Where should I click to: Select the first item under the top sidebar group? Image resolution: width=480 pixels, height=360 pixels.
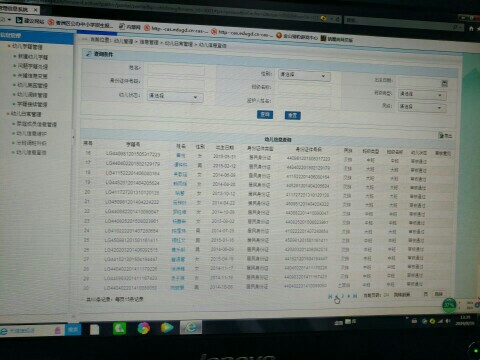(x=32, y=57)
